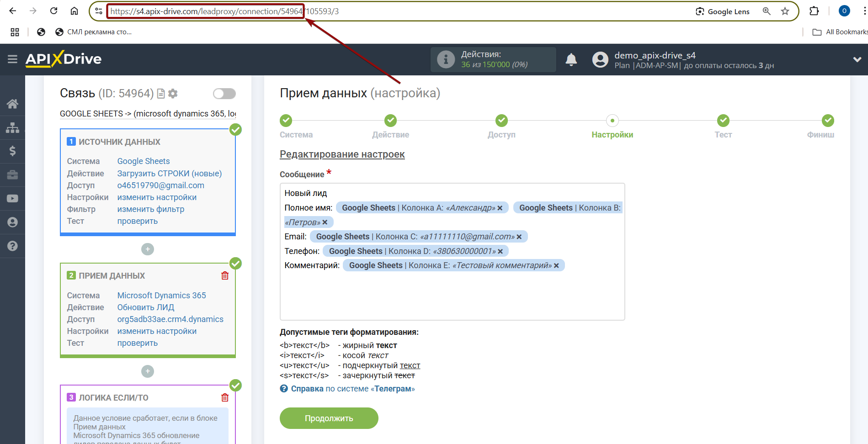
Task: Open the connections sitemap sidebar icon
Action: point(12,127)
